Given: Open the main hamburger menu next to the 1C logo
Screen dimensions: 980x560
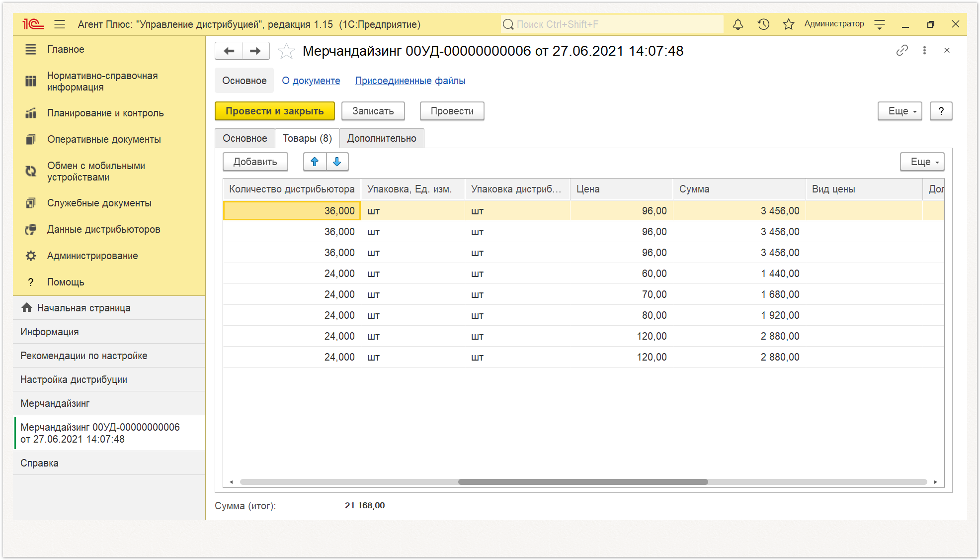Looking at the screenshot, I should 60,24.
